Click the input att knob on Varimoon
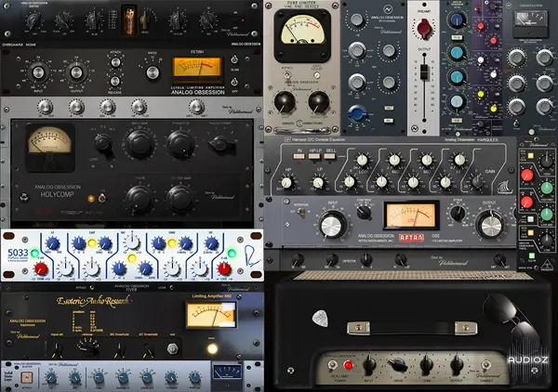Image resolution: width=558 pixels, height=392 pixels. (57, 349)
